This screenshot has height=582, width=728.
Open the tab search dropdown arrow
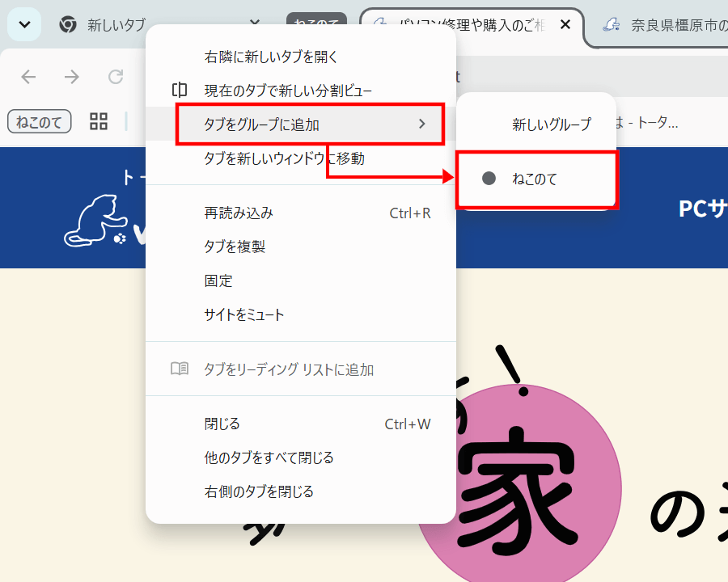(24, 24)
